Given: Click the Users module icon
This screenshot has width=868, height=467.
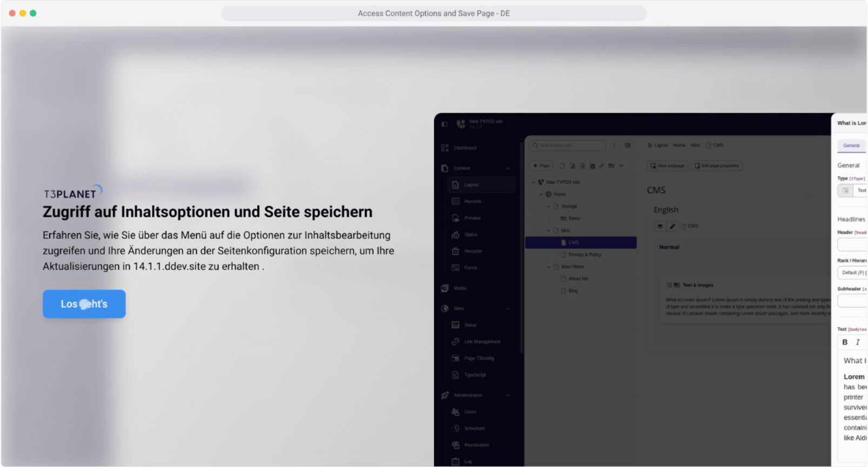Looking at the screenshot, I should click(x=456, y=412).
